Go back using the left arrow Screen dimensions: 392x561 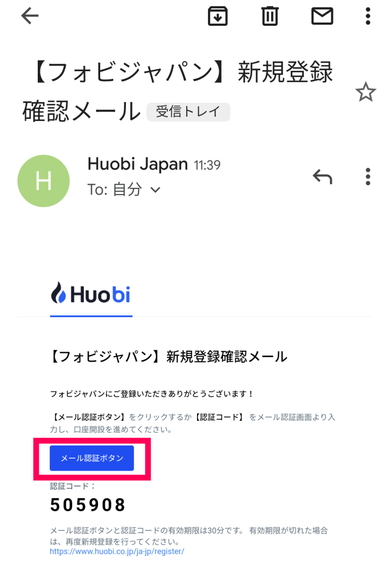click(x=30, y=16)
